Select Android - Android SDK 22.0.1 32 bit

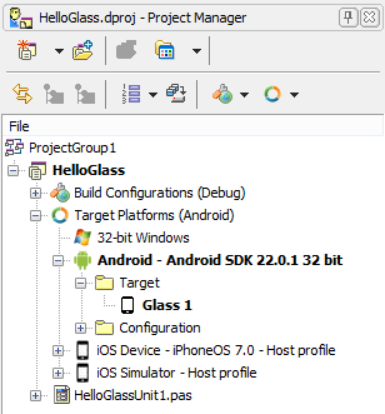220,260
